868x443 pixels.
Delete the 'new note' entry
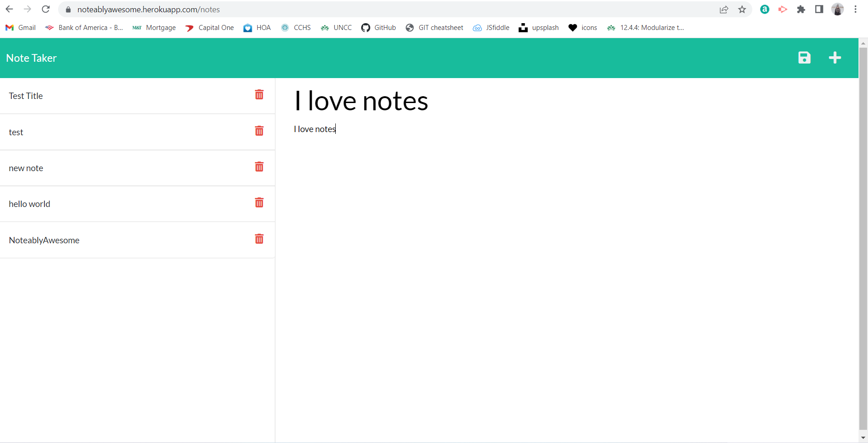point(259,167)
